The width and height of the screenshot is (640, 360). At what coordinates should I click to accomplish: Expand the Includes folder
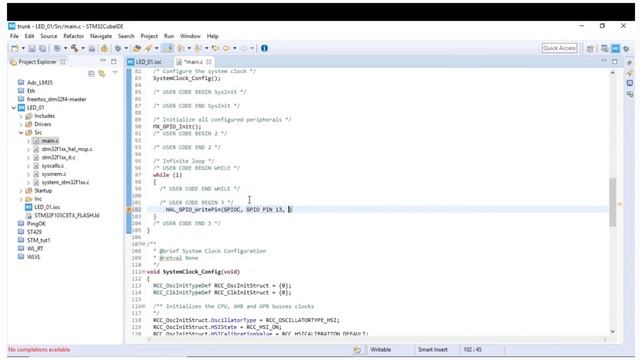tap(21, 116)
